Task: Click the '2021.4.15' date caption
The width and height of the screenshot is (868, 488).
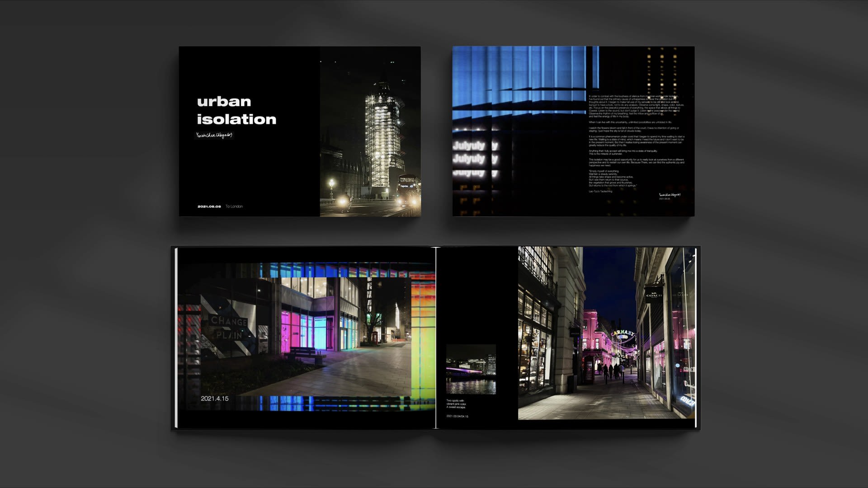Action: (x=215, y=399)
